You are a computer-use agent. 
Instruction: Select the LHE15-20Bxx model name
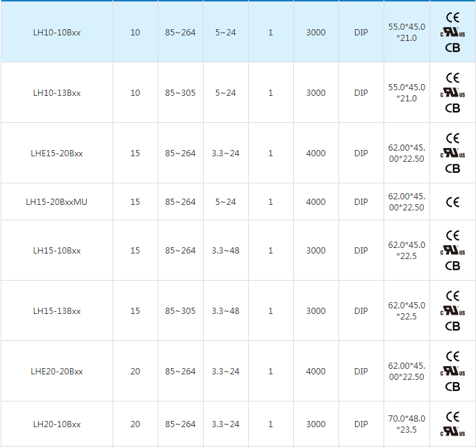point(57,154)
